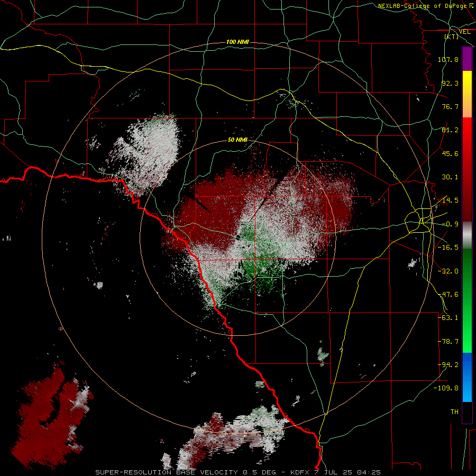Click the -109.8 velocity scale value
Screen dimensions: 476x476
coord(446,388)
